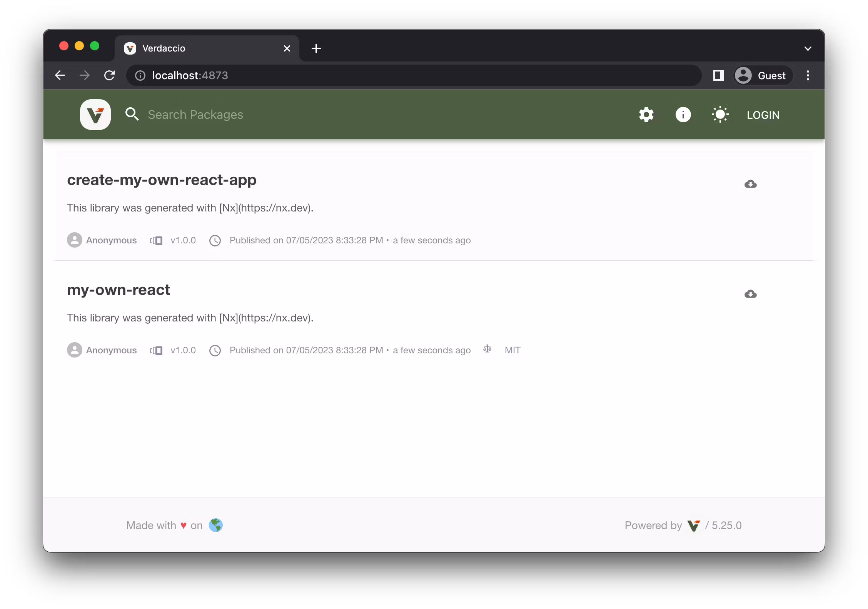Reload the localhost:4873 page
This screenshot has height=609, width=868.
click(110, 76)
